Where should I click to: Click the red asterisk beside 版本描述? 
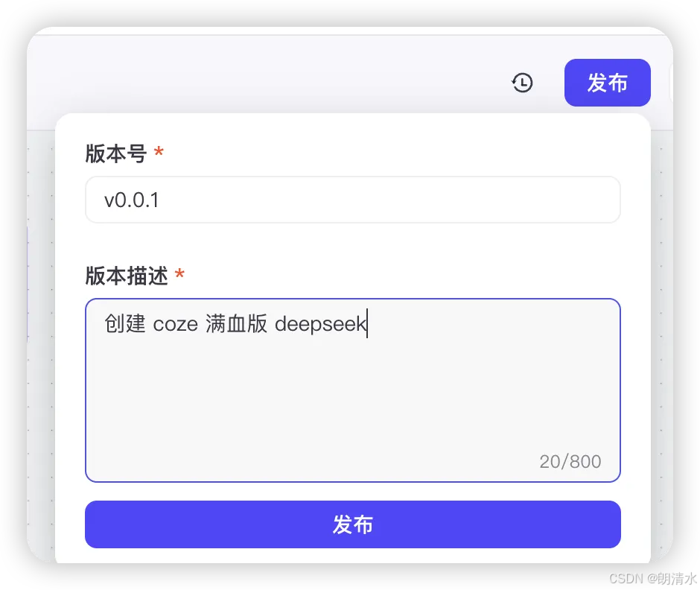(179, 273)
